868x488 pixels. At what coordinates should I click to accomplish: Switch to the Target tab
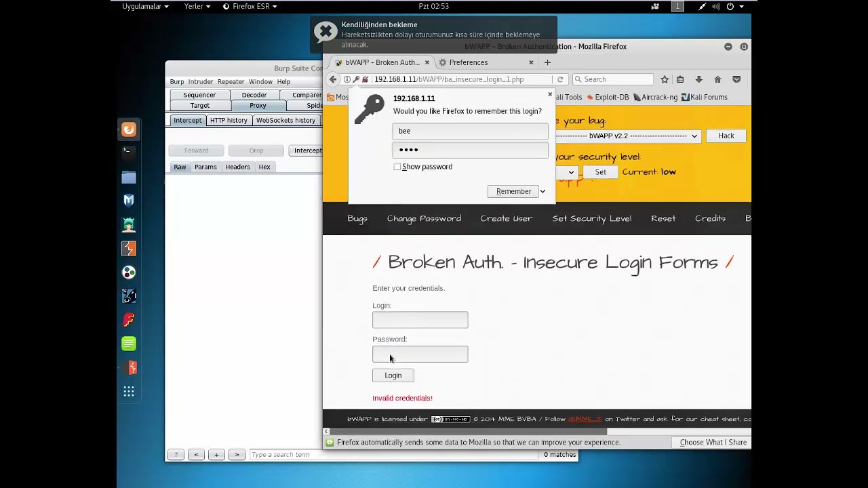[200, 106]
